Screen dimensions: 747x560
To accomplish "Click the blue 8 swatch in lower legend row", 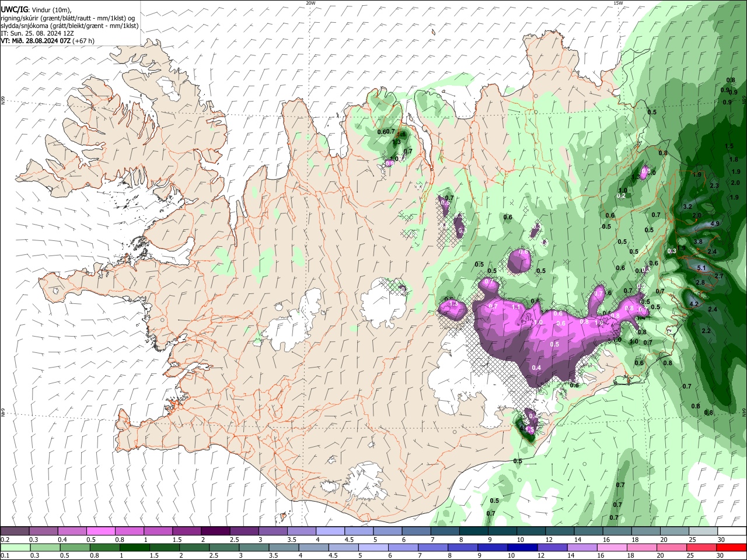I will click(463, 547).
